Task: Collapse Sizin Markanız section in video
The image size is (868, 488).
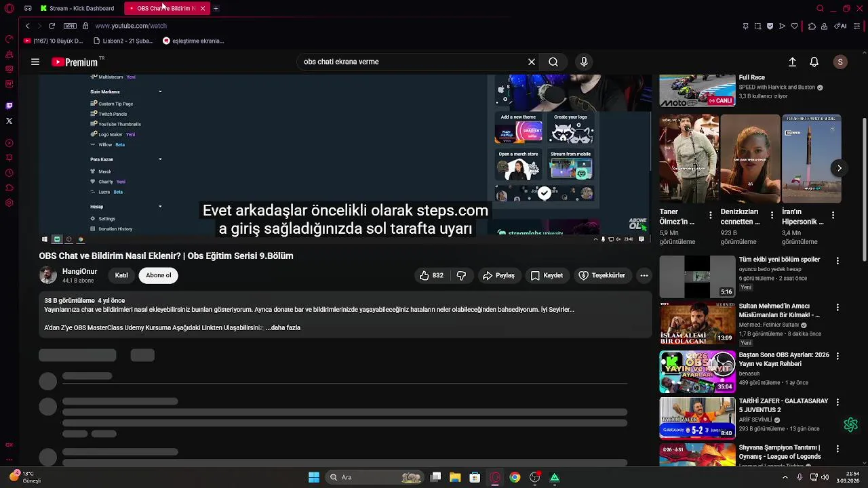Action: click(x=161, y=91)
